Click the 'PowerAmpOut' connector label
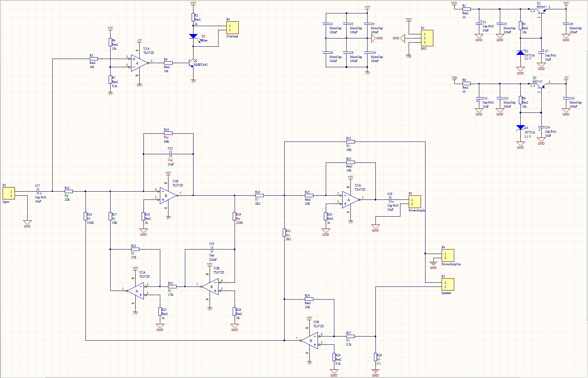Viewport: 588px width, 378px height. [x=451, y=264]
